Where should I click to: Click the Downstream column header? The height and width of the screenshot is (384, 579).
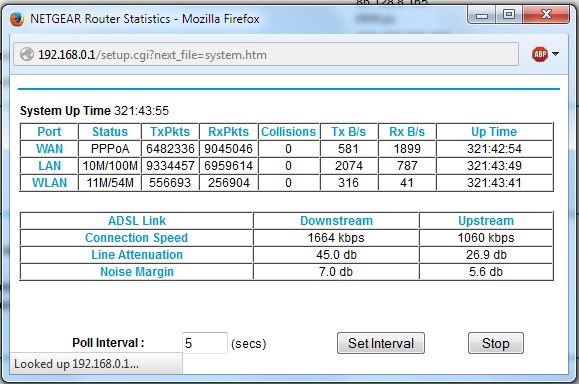[x=336, y=221]
